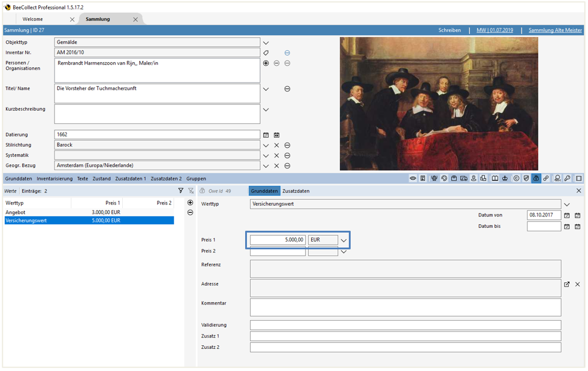Viewport: 588px width, 371px height.
Task: Click the shield icon in the toolbar
Action: tap(526, 179)
